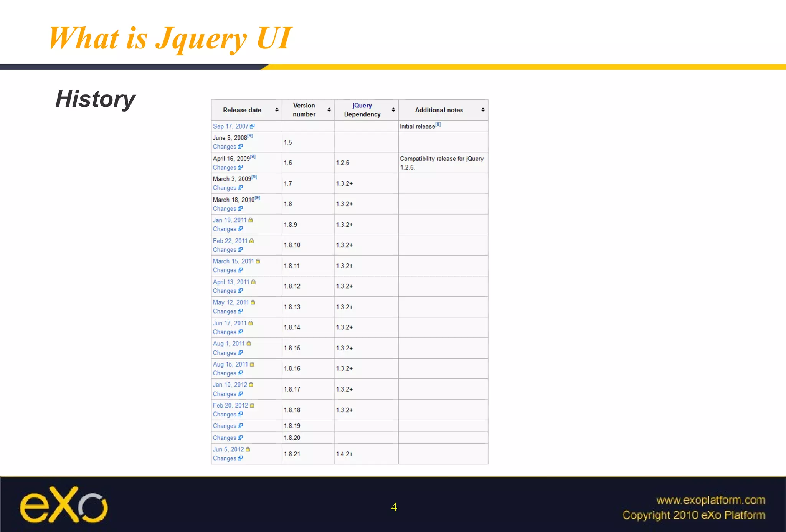Open Changes link under June 8, 2008
The width and height of the screenshot is (786, 532).
pyautogui.click(x=225, y=147)
